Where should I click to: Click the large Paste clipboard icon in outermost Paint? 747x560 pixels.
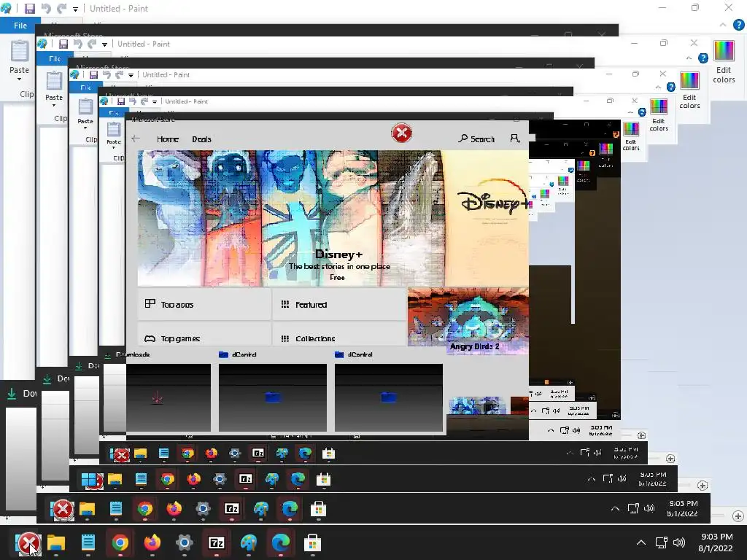click(20, 52)
